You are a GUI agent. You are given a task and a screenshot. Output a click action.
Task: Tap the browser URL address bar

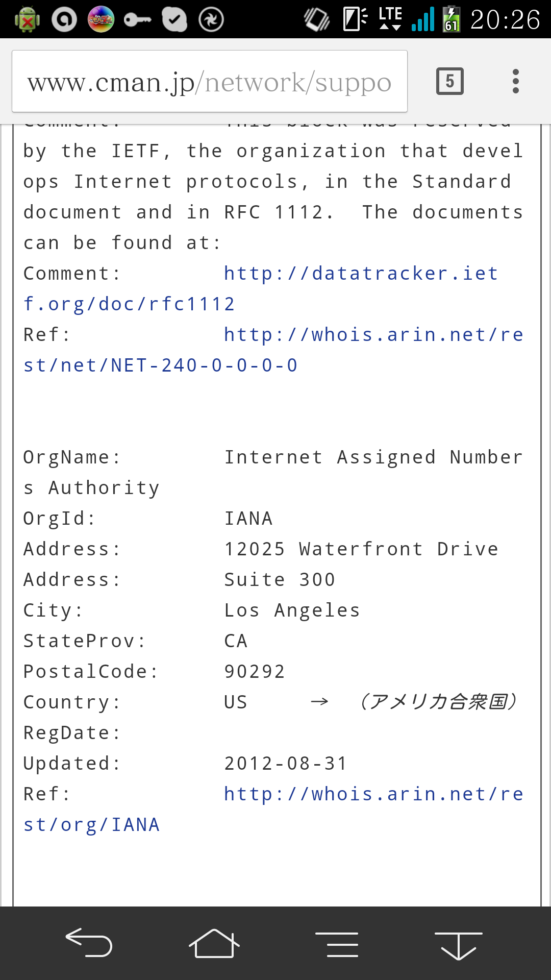209,82
